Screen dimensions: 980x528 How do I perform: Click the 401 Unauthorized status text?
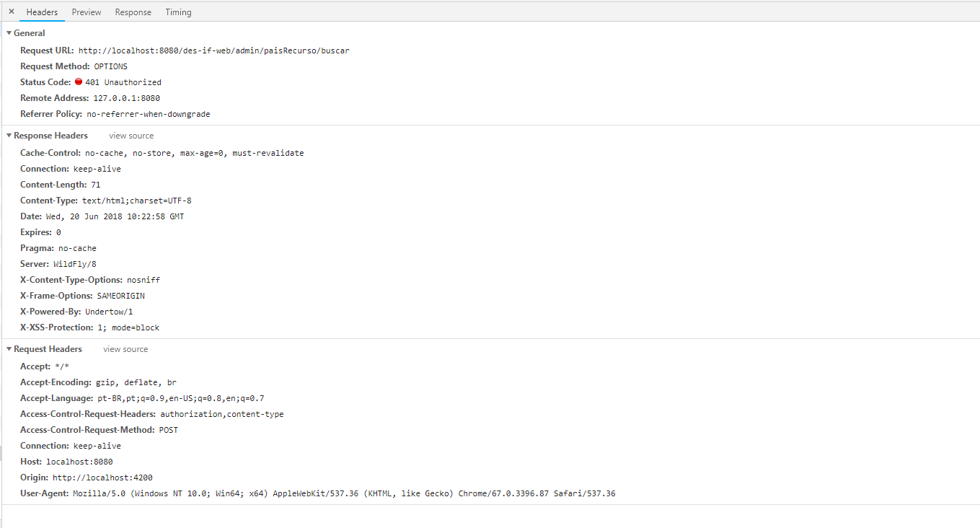pyautogui.click(x=123, y=82)
